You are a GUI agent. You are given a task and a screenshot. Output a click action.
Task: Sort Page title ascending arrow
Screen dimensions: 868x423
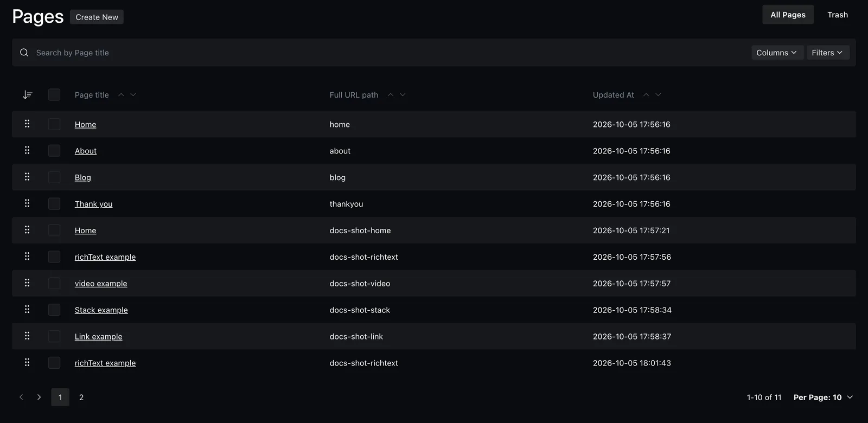pos(121,95)
